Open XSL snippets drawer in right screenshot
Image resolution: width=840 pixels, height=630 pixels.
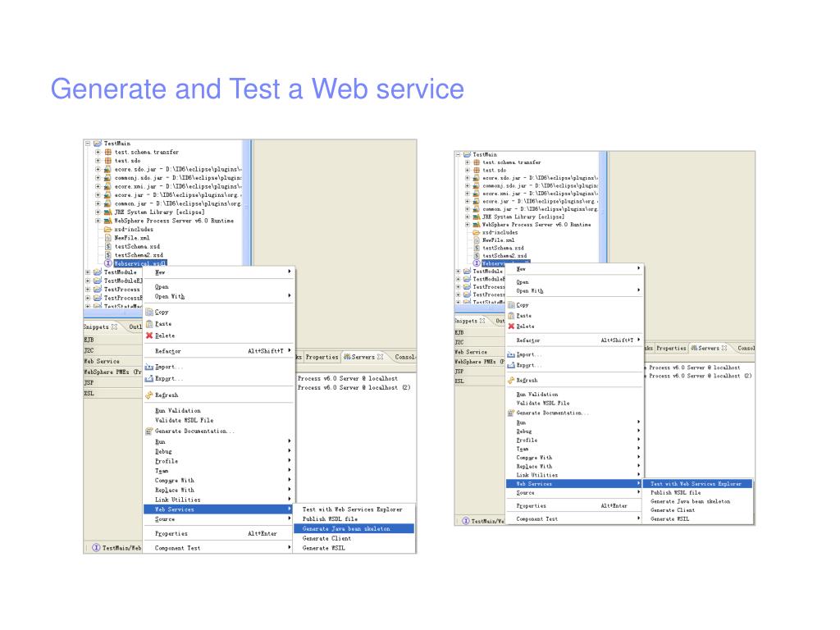(x=480, y=381)
